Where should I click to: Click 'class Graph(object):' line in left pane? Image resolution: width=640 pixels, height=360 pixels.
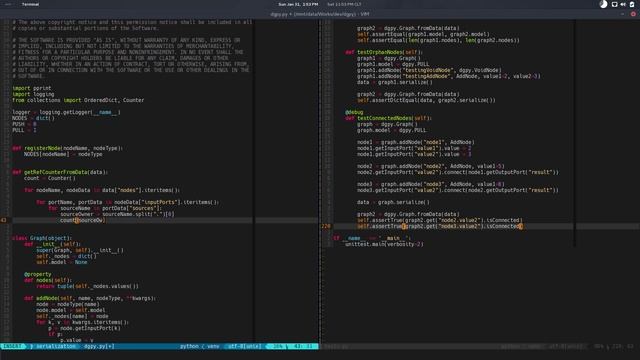pos(42,238)
